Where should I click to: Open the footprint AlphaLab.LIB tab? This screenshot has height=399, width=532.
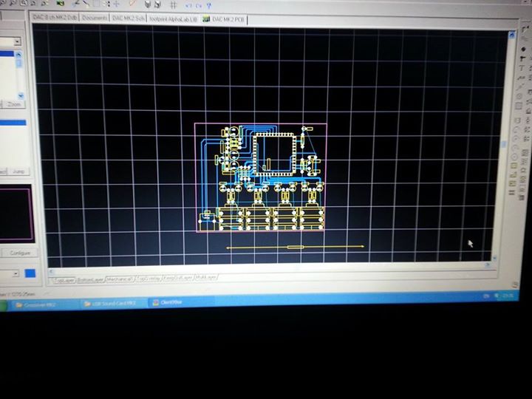(x=173, y=19)
